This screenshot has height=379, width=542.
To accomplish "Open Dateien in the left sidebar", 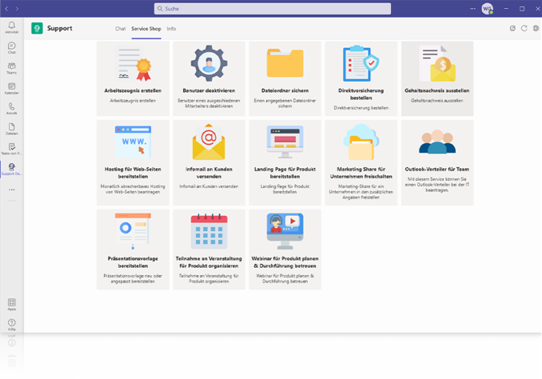I will (x=11, y=129).
